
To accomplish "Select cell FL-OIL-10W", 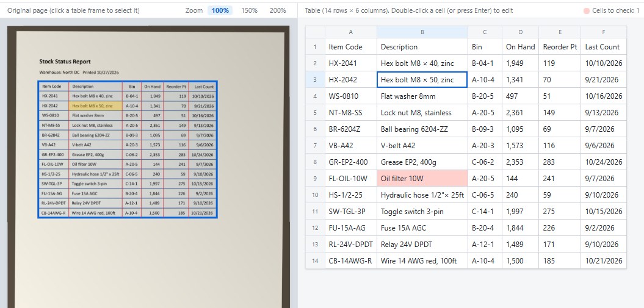I will pyautogui.click(x=351, y=179).
